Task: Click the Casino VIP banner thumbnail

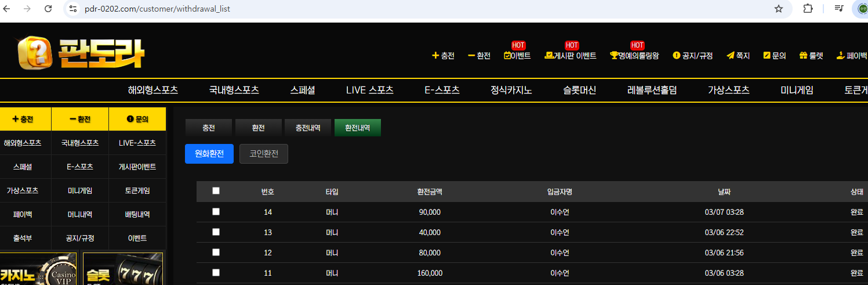Action: pyautogui.click(x=38, y=269)
